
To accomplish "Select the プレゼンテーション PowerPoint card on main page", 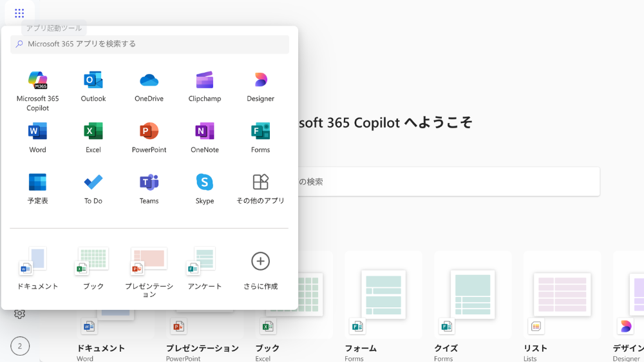I will (x=205, y=335).
